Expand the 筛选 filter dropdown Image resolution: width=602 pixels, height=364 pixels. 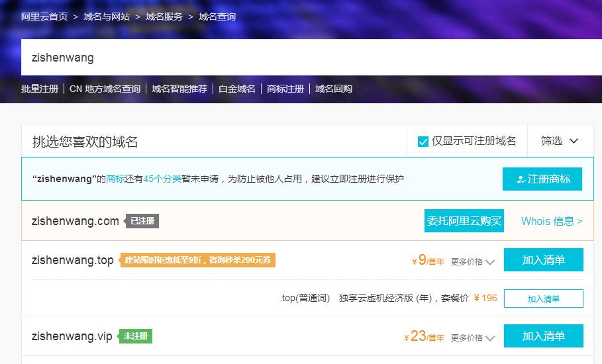click(560, 141)
